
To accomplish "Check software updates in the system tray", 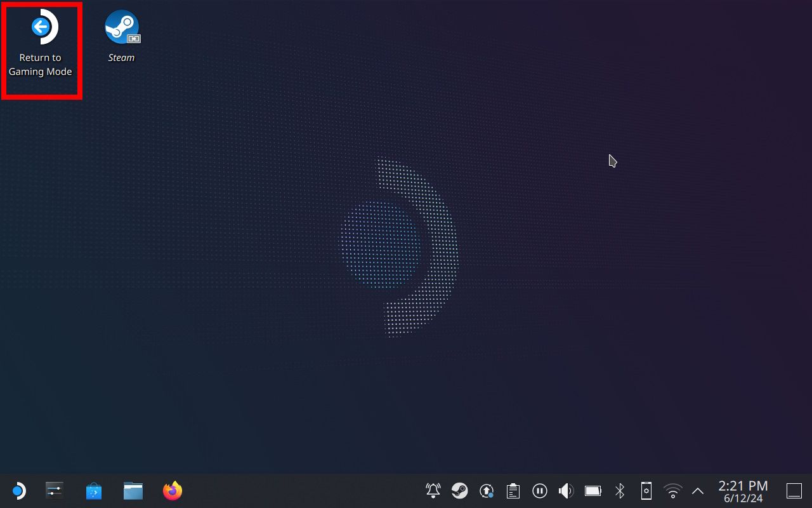I will coord(486,490).
